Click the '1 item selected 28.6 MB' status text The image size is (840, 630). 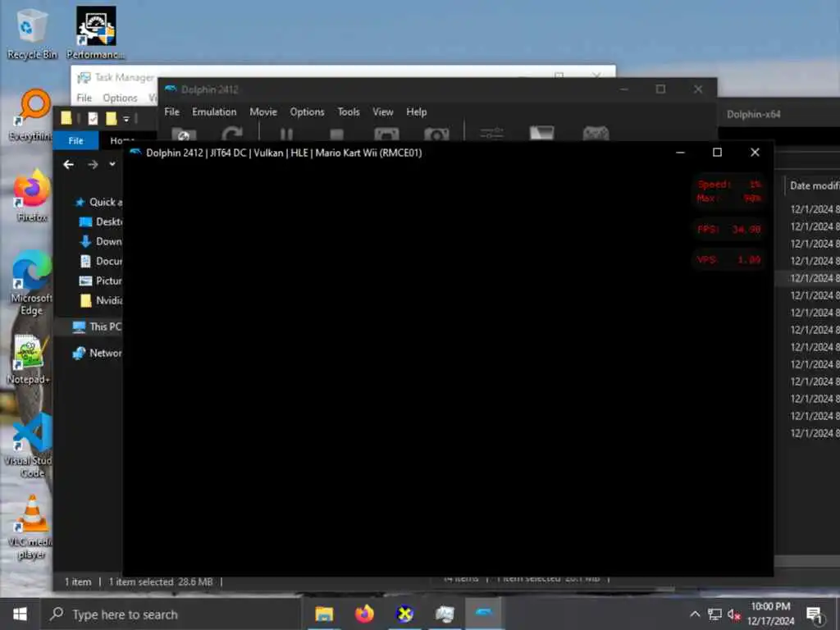tap(161, 582)
